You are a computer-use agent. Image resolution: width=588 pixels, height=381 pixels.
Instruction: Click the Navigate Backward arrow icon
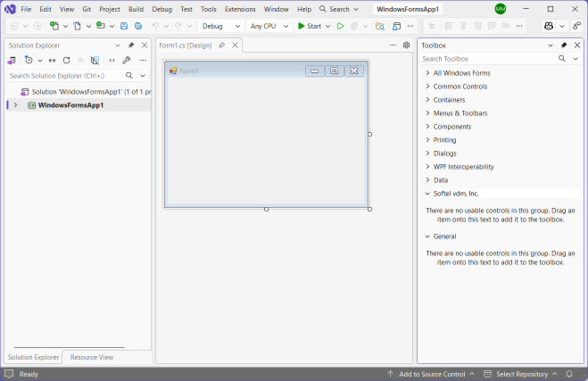coord(14,26)
